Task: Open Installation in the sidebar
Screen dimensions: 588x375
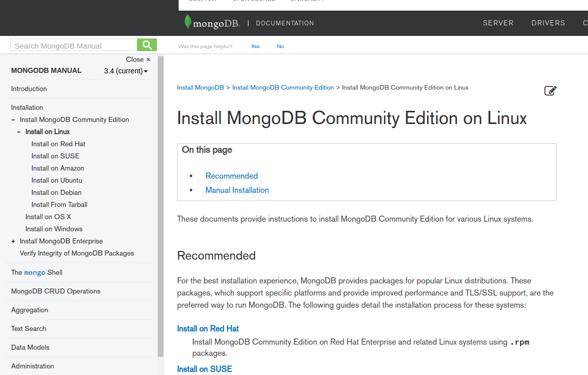Action: click(x=27, y=108)
